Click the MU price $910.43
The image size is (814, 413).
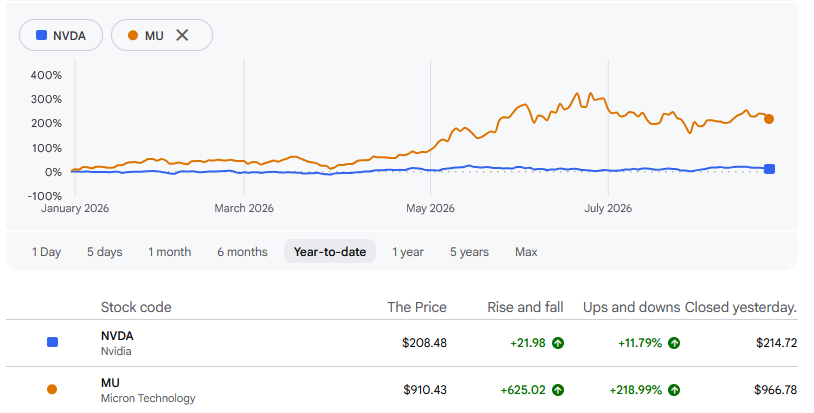425,390
